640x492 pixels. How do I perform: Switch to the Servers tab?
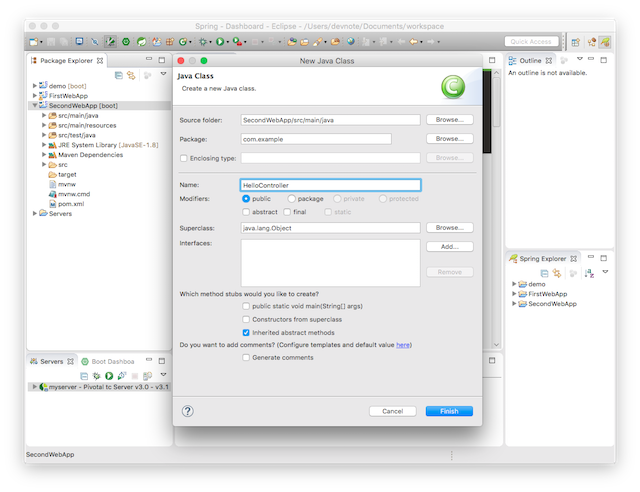(52, 361)
